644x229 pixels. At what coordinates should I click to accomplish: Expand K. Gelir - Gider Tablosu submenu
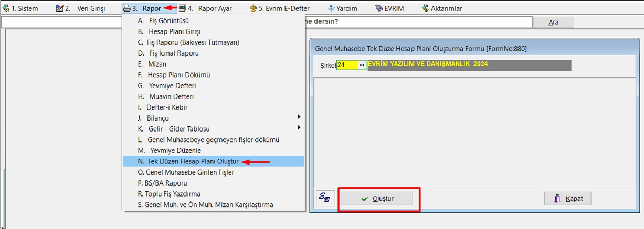[213, 129]
